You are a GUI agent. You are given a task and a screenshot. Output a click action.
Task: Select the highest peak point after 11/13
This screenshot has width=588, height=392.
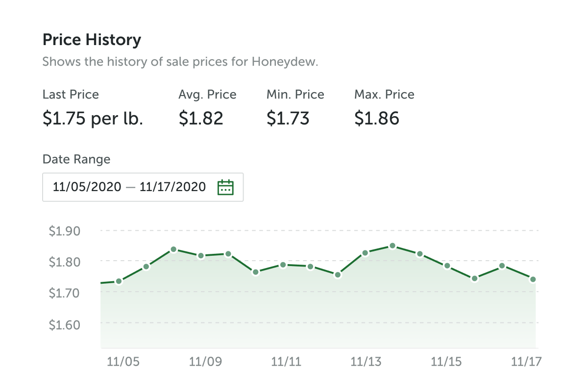[x=392, y=245]
